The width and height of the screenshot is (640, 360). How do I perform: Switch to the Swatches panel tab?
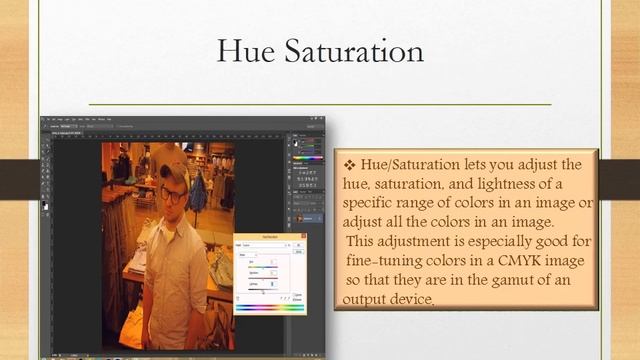[302, 136]
